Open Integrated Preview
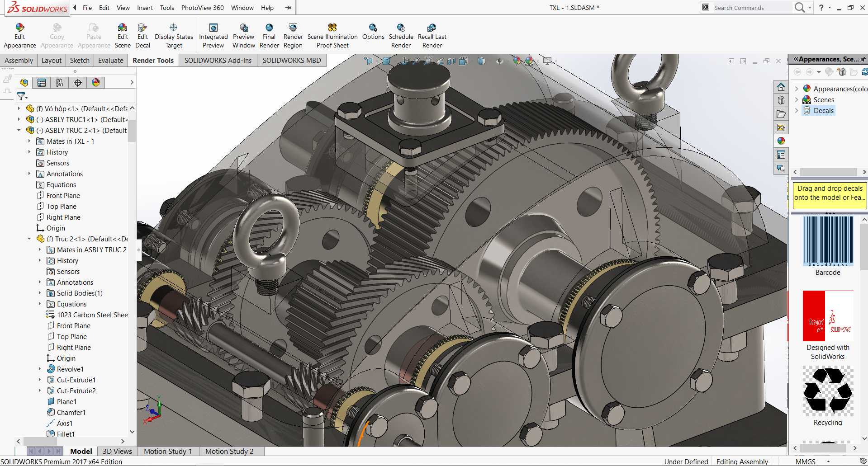The image size is (868, 466). [x=213, y=28]
